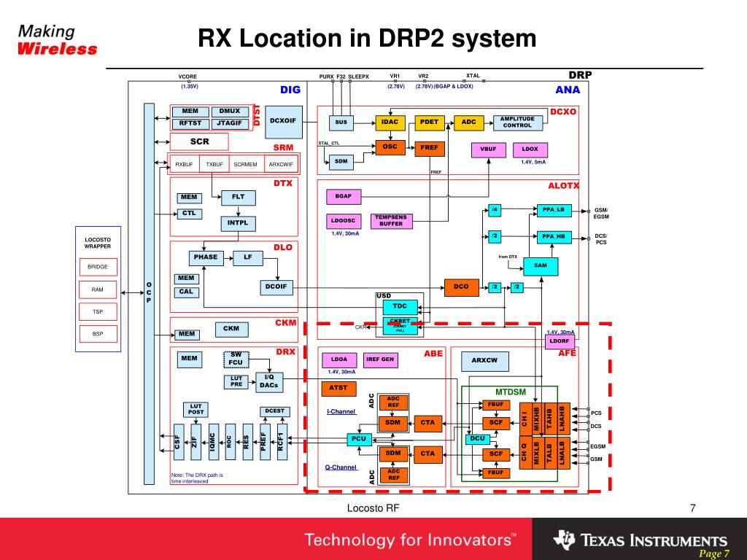Click the orange OSC block
The image size is (747, 560).
click(390, 147)
